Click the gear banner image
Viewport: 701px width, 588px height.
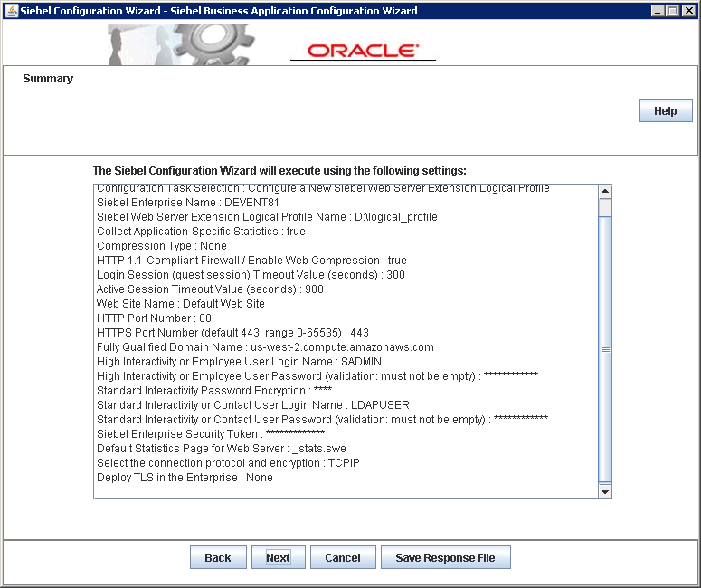[181, 44]
